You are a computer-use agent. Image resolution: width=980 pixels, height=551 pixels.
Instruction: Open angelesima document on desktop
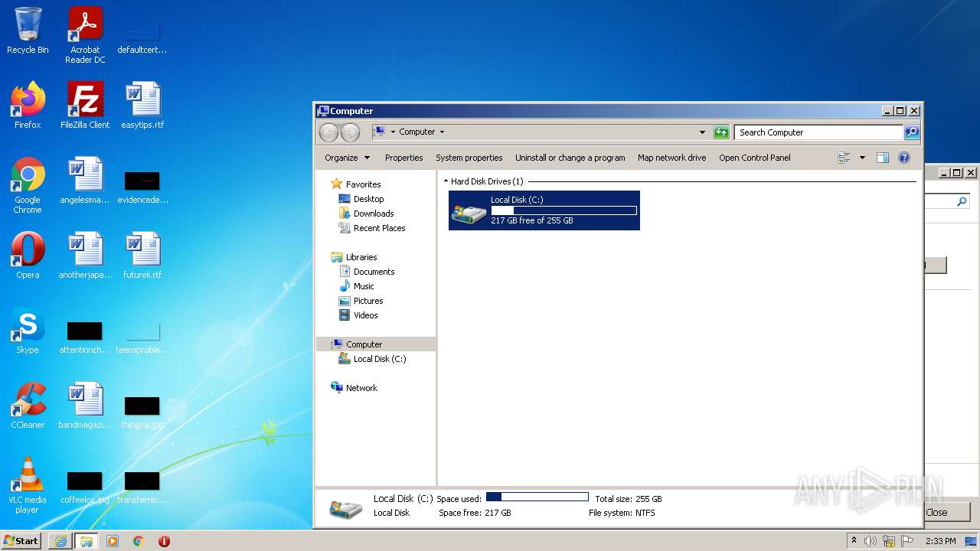85,181
